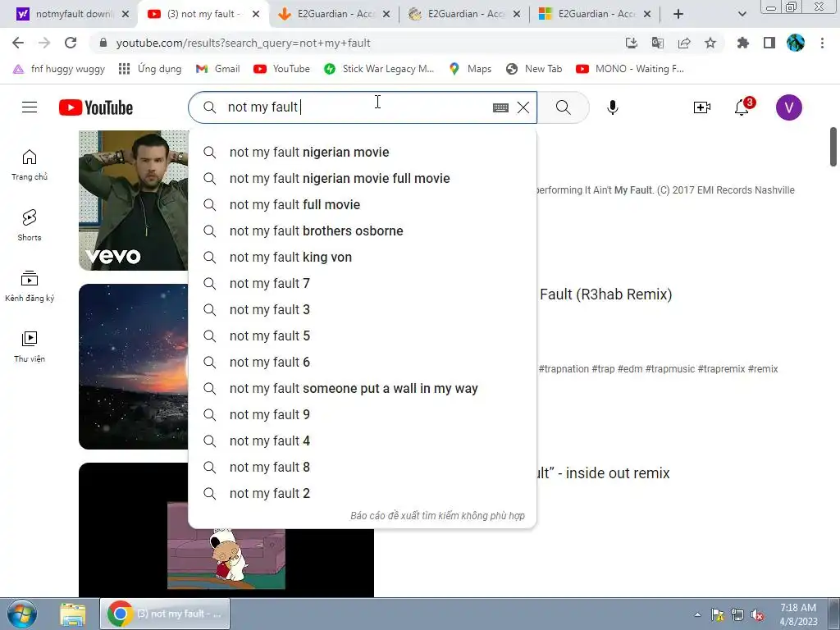
Task: Select suggestion not my fault 3
Action: (x=362, y=309)
